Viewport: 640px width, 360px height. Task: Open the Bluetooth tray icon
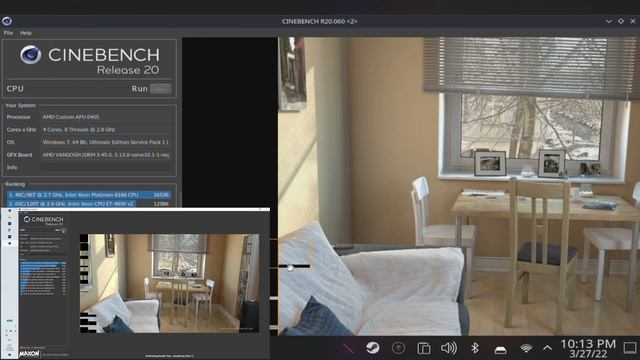[475, 348]
